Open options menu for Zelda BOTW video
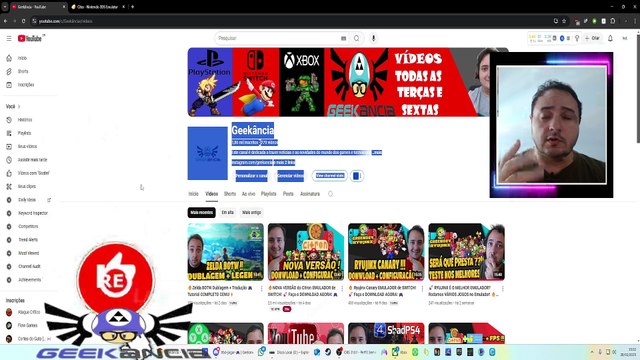The width and height of the screenshot is (640, 360). point(261,289)
